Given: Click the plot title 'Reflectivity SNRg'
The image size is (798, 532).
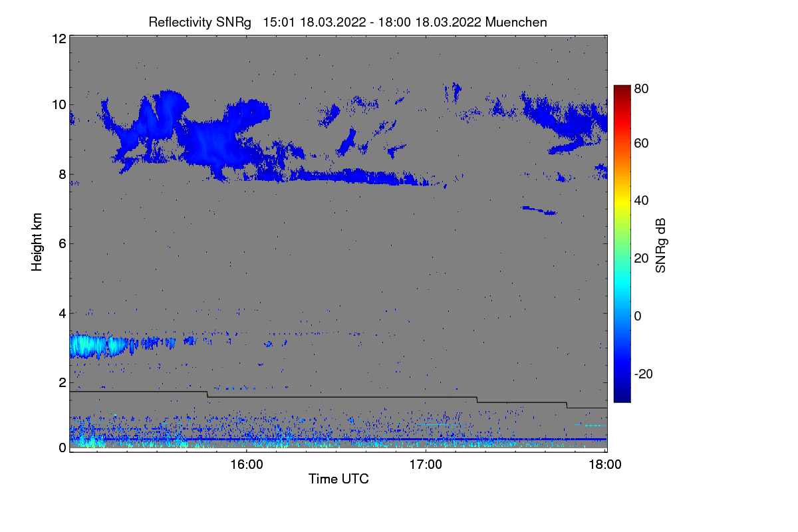Looking at the screenshot, I should tap(199, 22).
